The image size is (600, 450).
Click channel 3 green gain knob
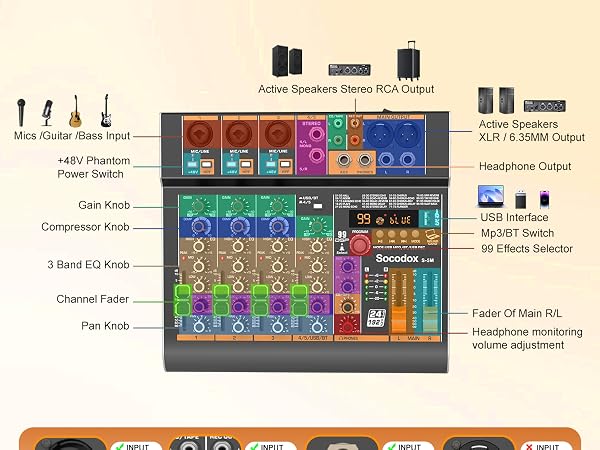[277, 207]
